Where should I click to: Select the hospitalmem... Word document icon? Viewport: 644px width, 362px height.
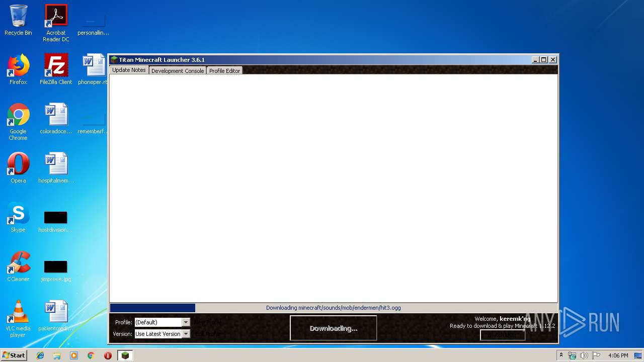[x=56, y=168]
